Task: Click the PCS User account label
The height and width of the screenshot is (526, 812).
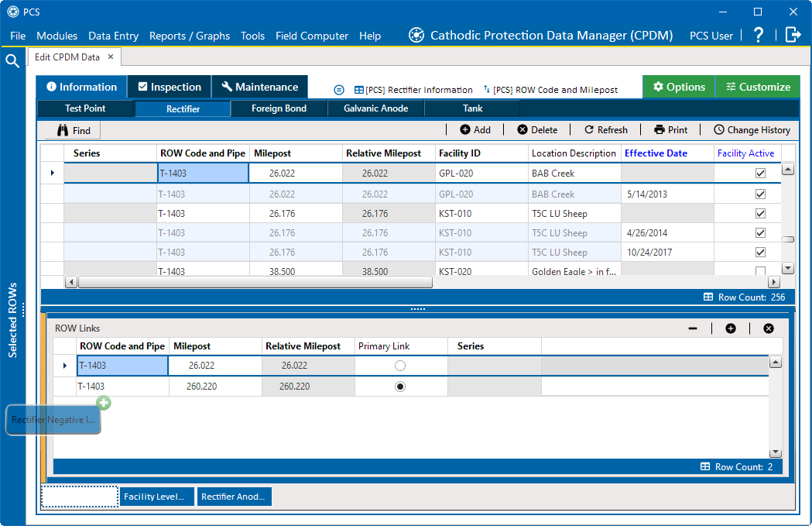Action: click(x=711, y=36)
